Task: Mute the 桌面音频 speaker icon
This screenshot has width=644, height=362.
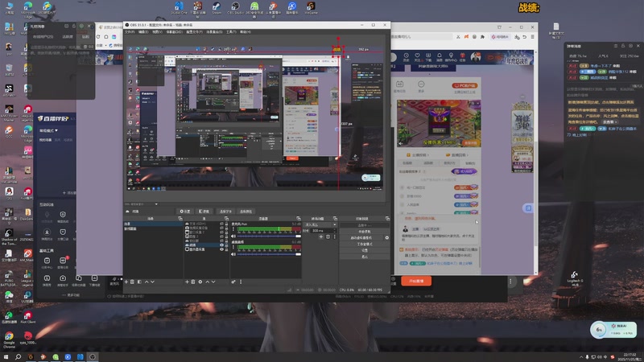Action: click(x=233, y=254)
